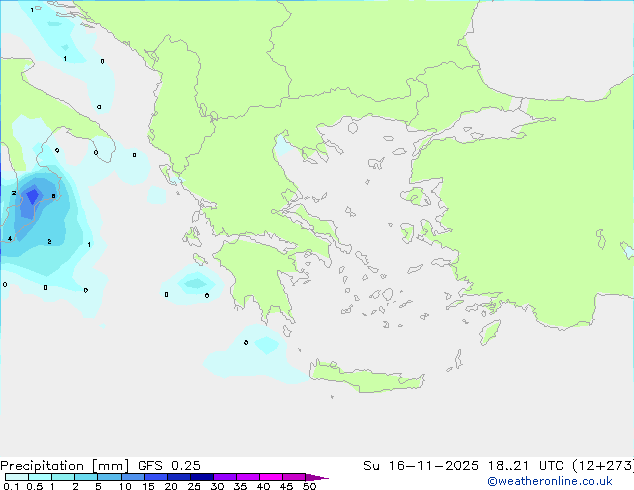Click the '18..21 UTC' time text
The height and width of the screenshot is (490, 634).
[x=525, y=466]
